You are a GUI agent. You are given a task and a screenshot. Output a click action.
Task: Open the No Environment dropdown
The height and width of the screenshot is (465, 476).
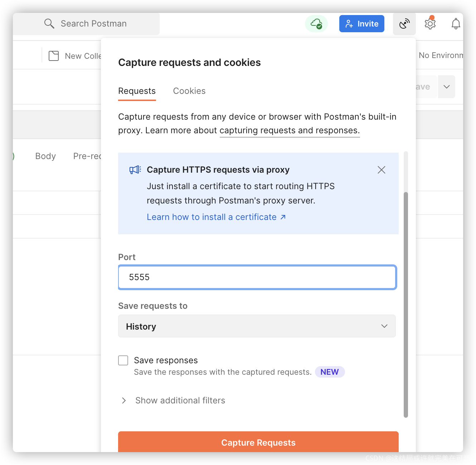coord(441,56)
